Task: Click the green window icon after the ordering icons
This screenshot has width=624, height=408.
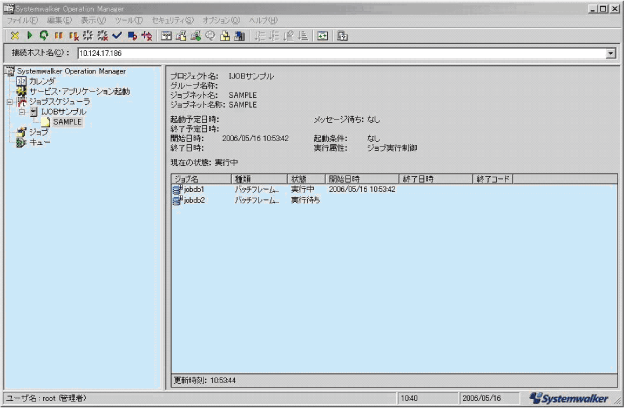Action: tap(323, 36)
